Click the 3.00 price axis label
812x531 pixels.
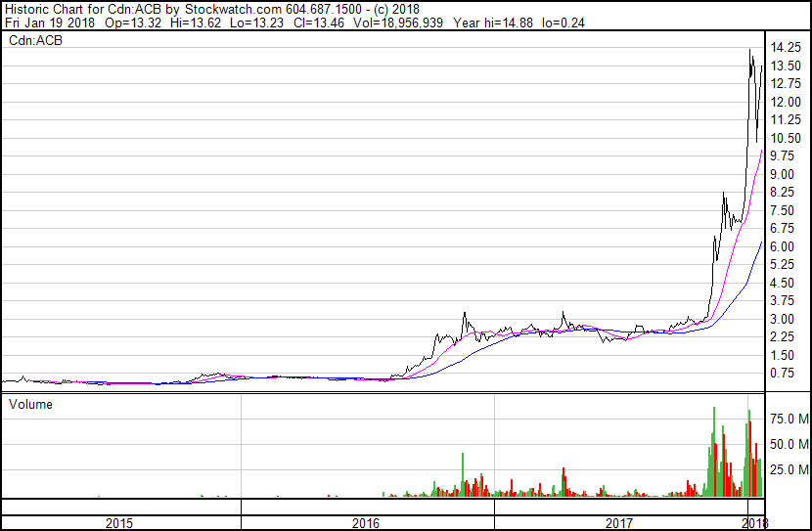tap(782, 320)
